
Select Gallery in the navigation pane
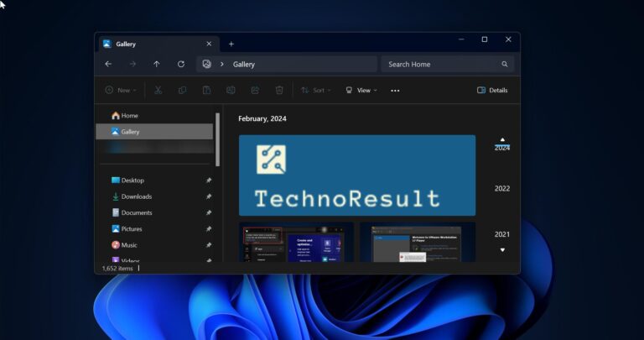pos(154,132)
